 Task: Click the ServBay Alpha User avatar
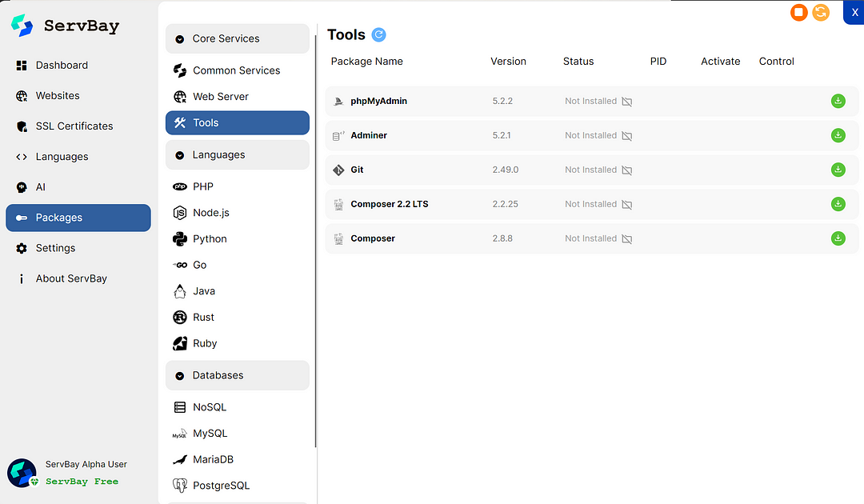click(x=22, y=473)
